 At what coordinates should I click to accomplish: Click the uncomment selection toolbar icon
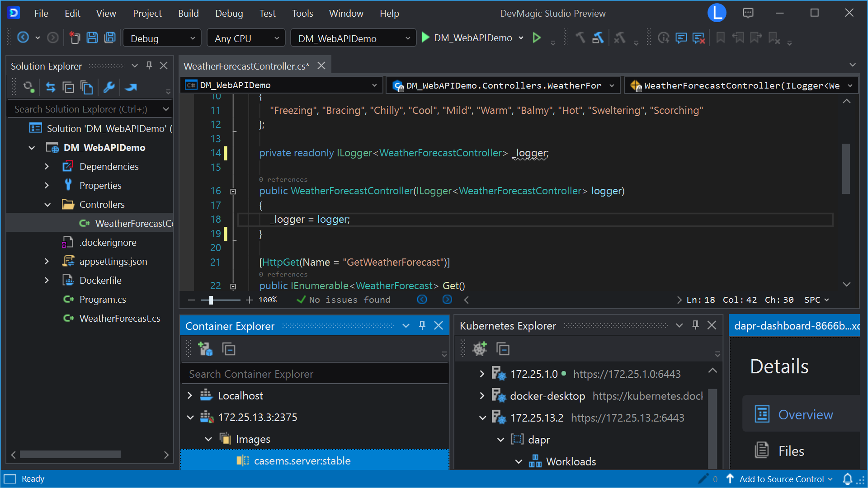pos(698,38)
